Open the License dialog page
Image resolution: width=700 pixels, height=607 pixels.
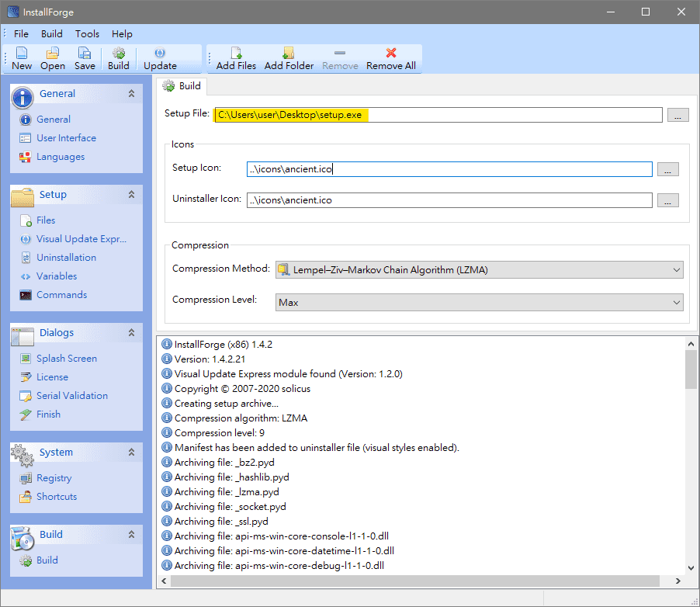[x=52, y=377]
